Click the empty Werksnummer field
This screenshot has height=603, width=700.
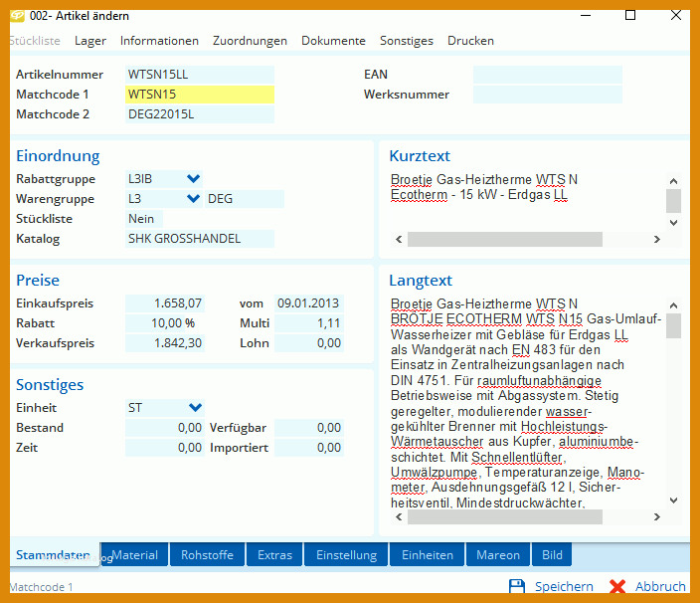coord(547,95)
